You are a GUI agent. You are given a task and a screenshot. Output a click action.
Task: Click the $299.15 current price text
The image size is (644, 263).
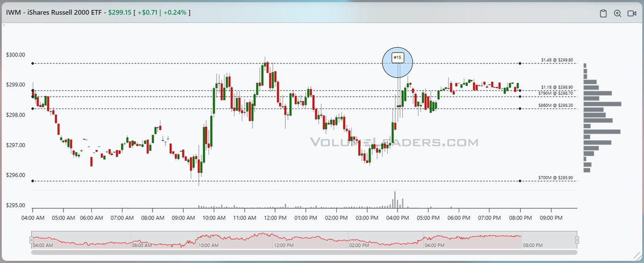tap(120, 12)
